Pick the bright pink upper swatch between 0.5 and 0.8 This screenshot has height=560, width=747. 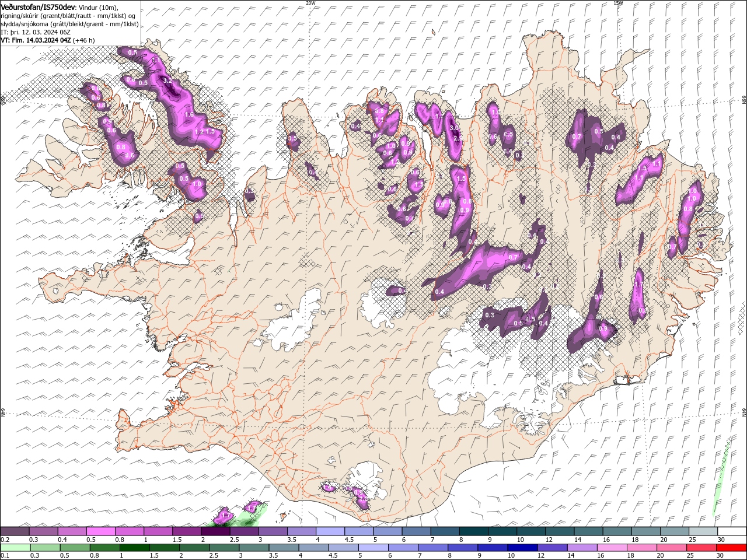(x=100, y=531)
